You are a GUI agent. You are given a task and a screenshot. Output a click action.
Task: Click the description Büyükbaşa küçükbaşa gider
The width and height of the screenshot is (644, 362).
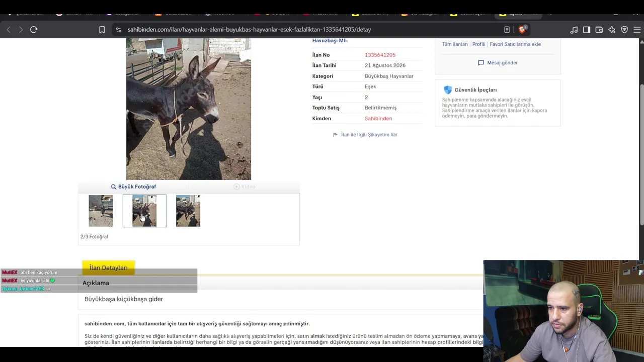pyautogui.click(x=124, y=299)
